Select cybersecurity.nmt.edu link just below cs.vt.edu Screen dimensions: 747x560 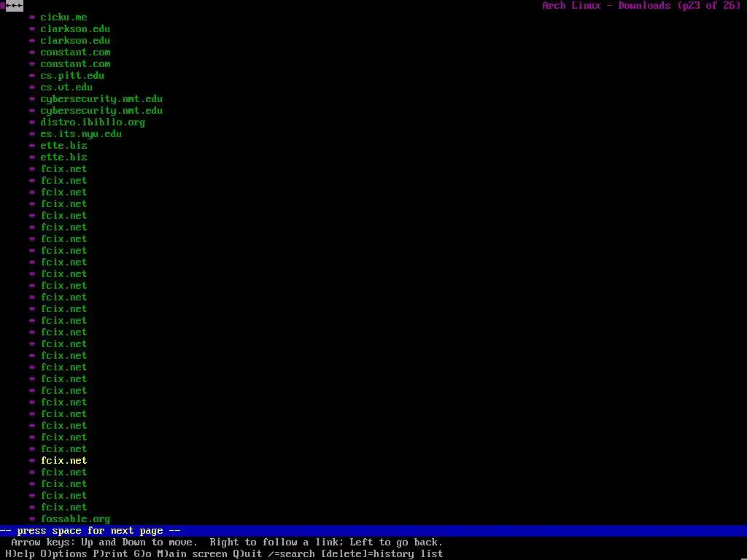pos(101,99)
